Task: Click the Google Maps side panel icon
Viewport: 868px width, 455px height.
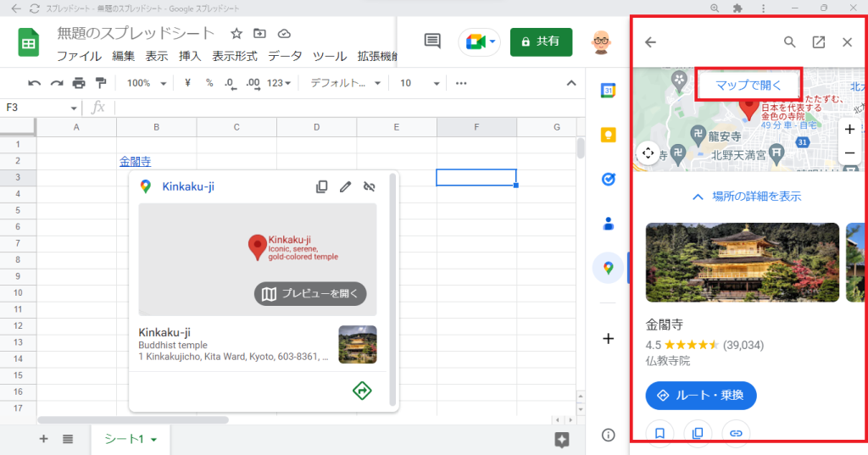Action: click(x=608, y=268)
